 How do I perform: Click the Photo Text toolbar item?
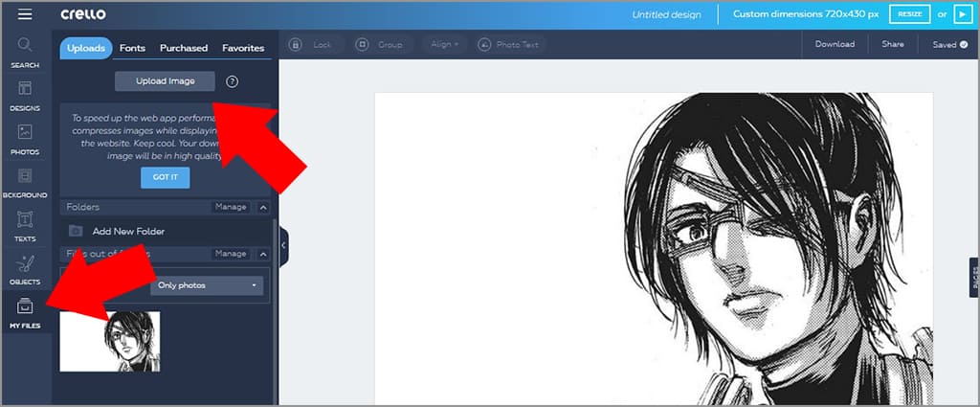[511, 44]
